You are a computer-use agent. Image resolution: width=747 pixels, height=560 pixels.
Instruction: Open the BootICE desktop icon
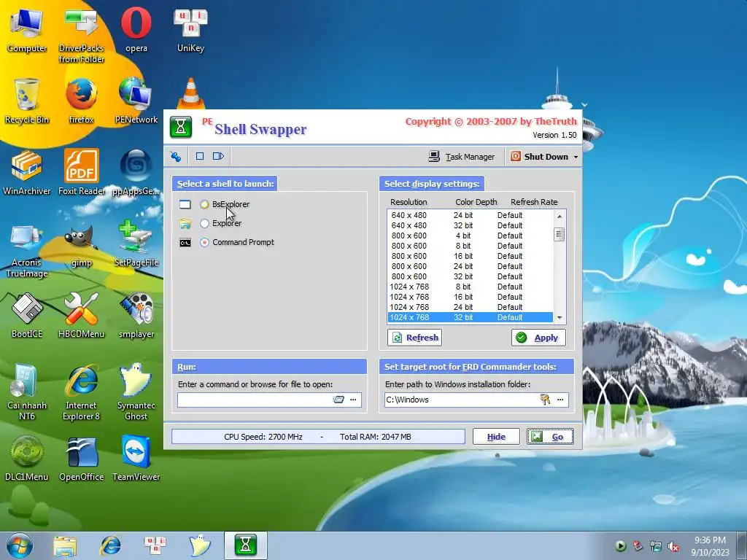click(x=27, y=315)
